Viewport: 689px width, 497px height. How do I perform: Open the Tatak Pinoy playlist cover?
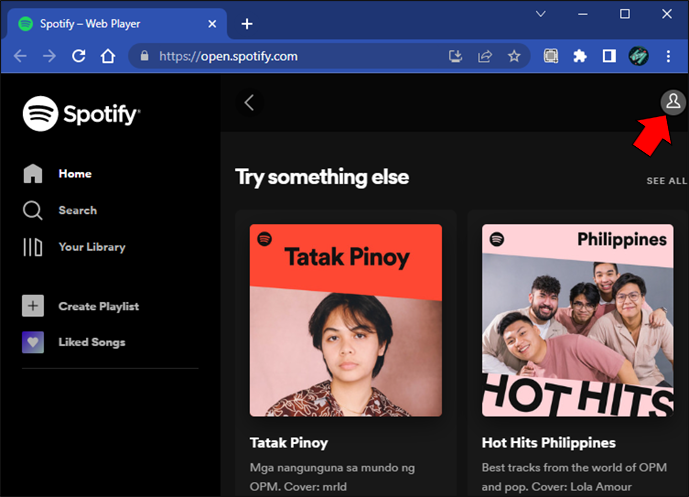coord(346,320)
